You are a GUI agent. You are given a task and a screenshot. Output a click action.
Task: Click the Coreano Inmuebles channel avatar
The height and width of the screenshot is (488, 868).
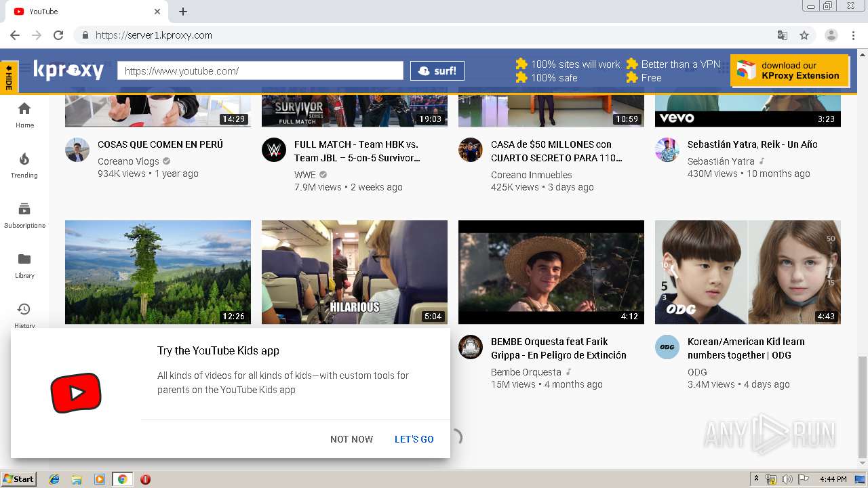point(471,150)
